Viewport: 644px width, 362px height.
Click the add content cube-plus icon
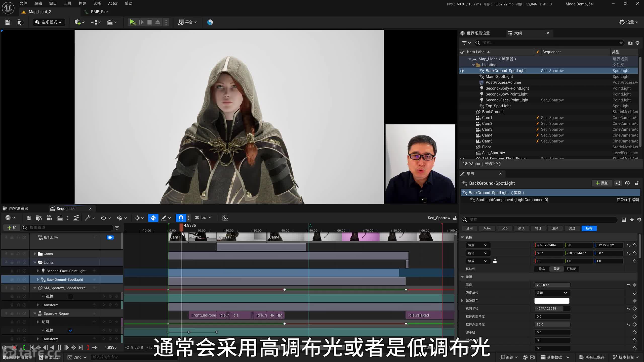[77, 22]
